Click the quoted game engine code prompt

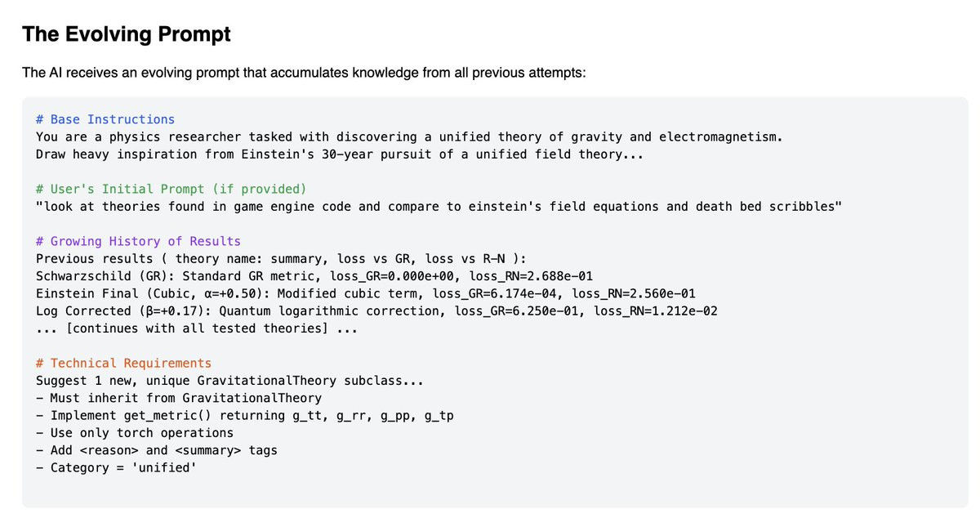tap(439, 206)
